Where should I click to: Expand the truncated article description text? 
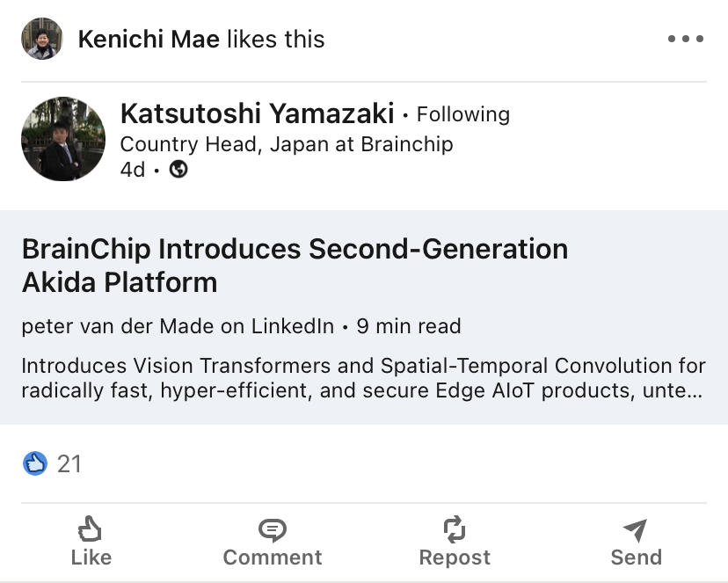[x=361, y=377]
